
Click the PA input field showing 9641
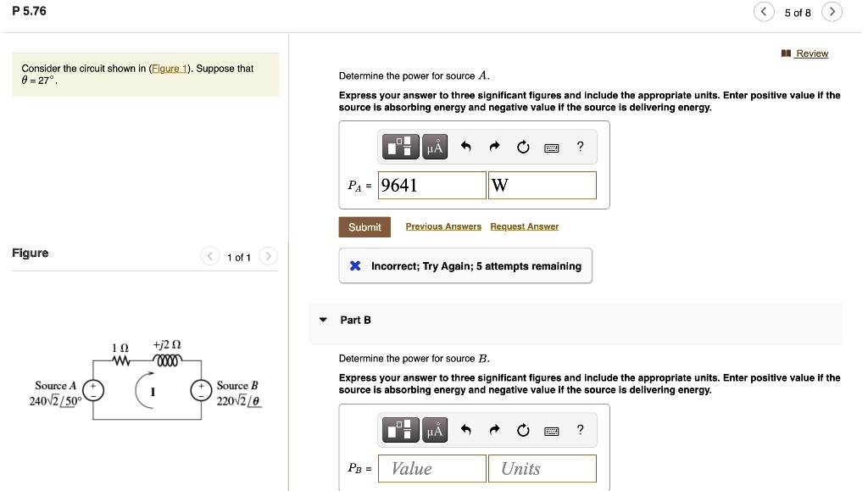[431, 185]
